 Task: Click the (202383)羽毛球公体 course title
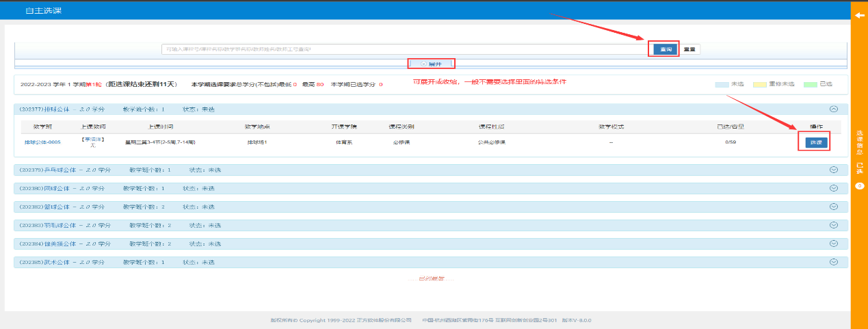tap(47, 225)
